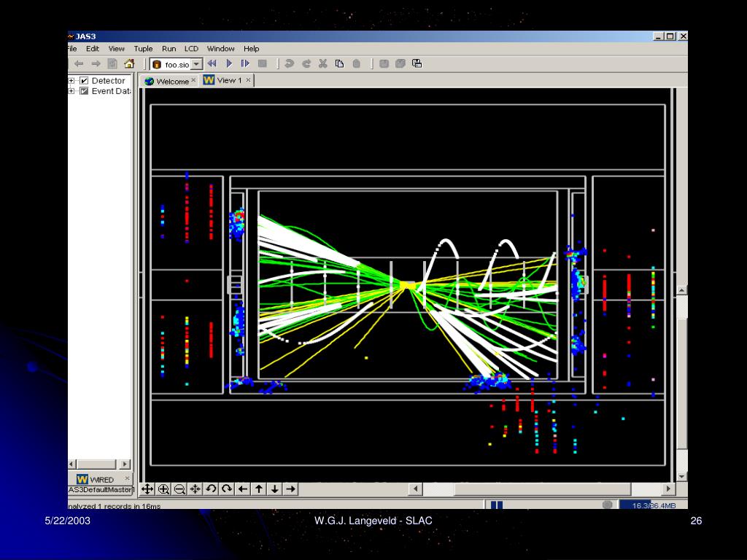The height and width of the screenshot is (560, 747).
Task: Click the 'nalyzed 1 records in 16ms' status text
Action: [x=115, y=506]
